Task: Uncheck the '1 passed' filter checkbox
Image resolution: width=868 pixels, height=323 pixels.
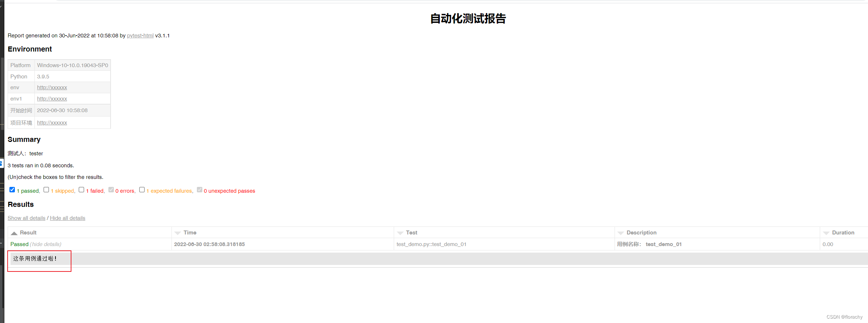Action: coord(12,190)
